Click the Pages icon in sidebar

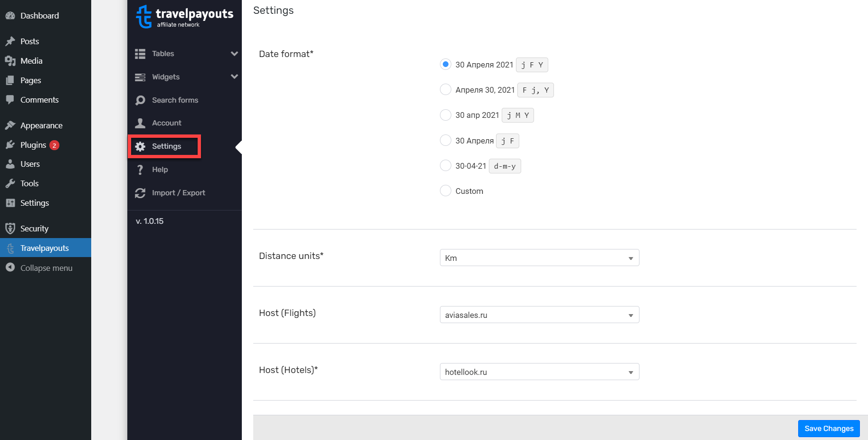(10, 80)
